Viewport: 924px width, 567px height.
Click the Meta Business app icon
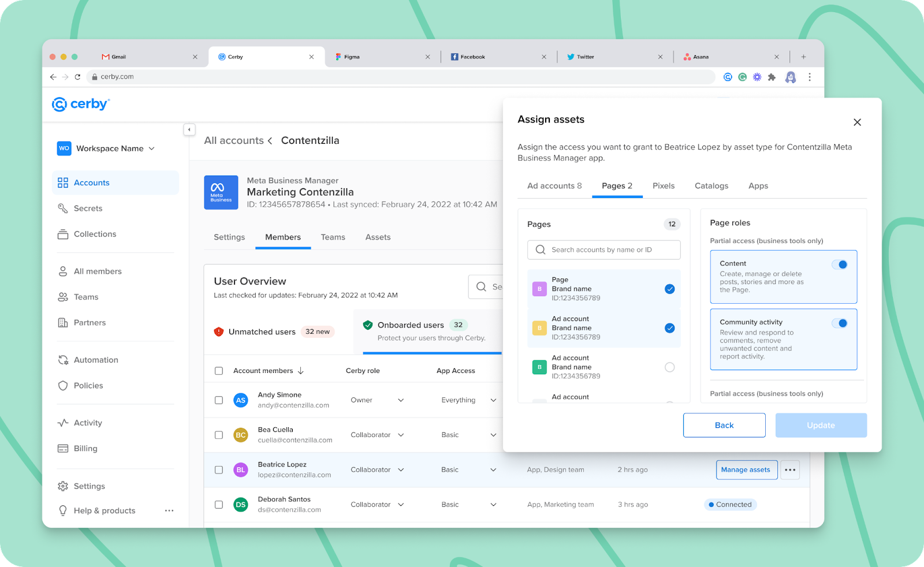tap(221, 192)
